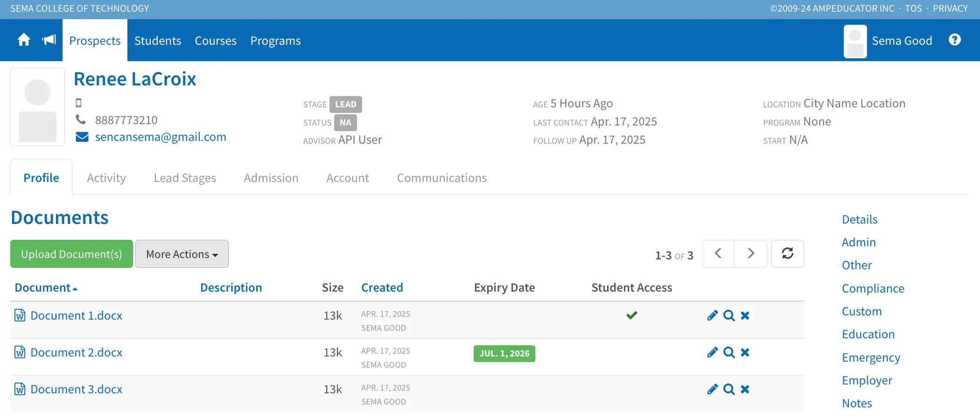Open the announcements megaphone icon
This screenshot has width=980, height=419.
pyautogui.click(x=49, y=40)
